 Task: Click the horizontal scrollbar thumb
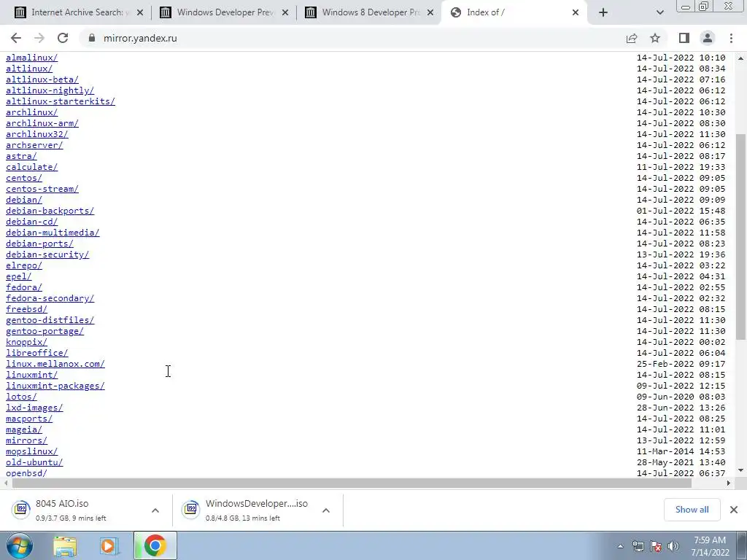click(352, 483)
